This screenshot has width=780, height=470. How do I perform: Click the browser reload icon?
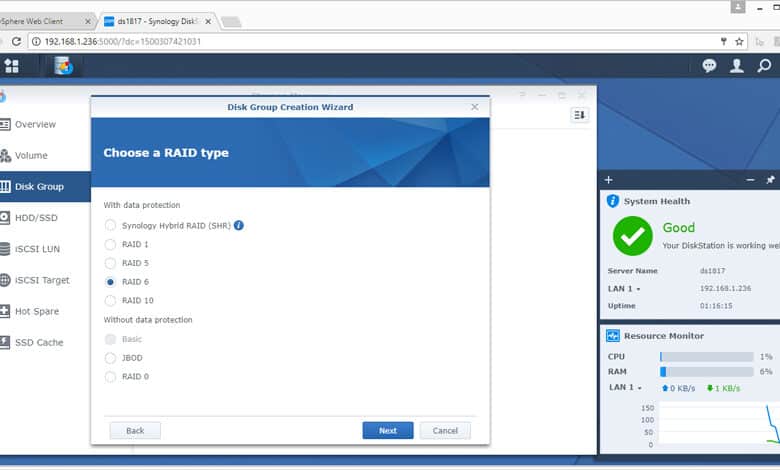(x=16, y=41)
